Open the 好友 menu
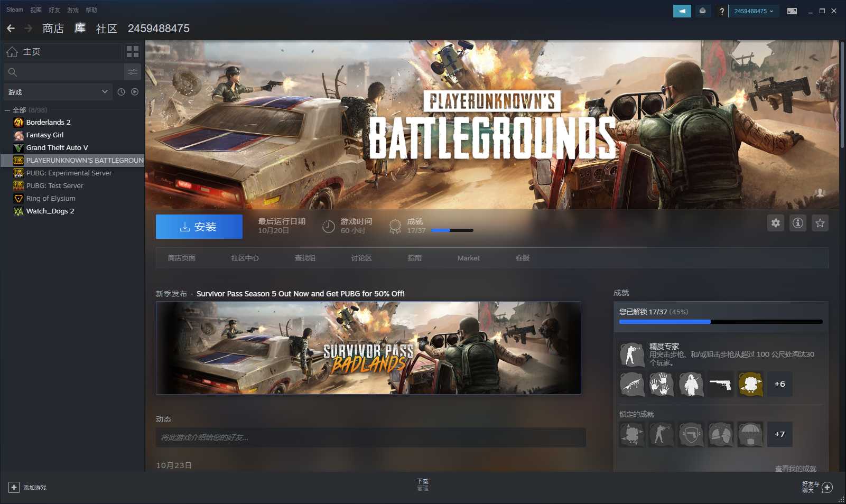This screenshot has height=504, width=846. (54, 10)
